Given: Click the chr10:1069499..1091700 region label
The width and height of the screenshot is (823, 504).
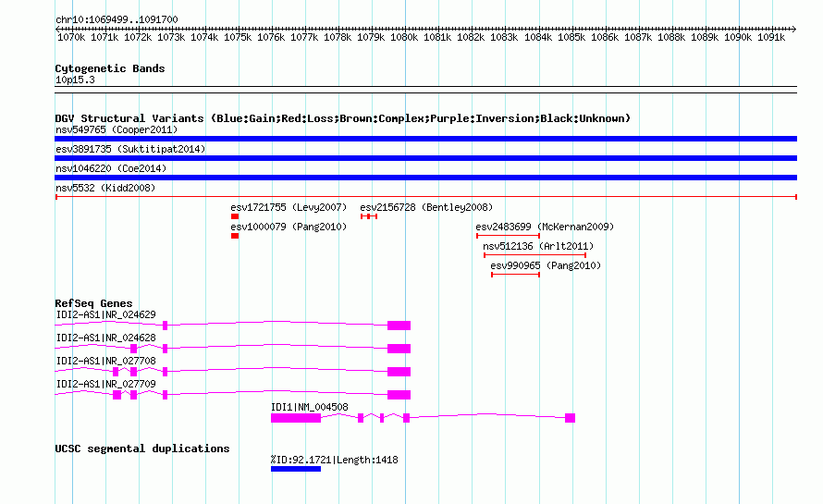Looking at the screenshot, I should (x=117, y=19).
